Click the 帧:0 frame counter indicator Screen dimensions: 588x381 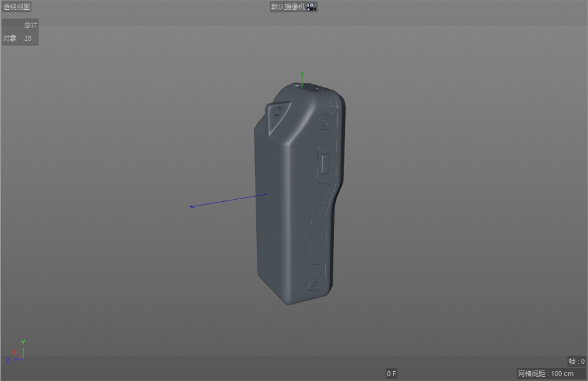tap(576, 361)
